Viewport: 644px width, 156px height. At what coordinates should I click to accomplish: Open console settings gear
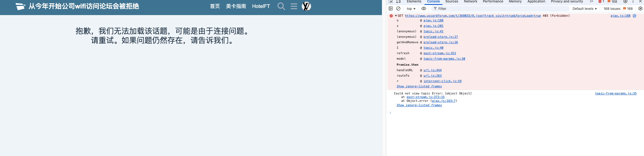pos(640,8)
